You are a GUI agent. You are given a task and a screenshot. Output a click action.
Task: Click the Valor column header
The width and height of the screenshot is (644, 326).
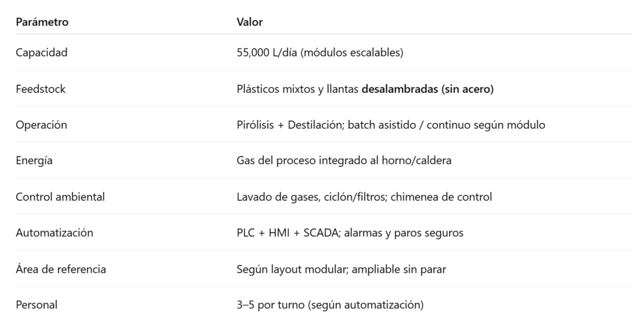(250, 23)
